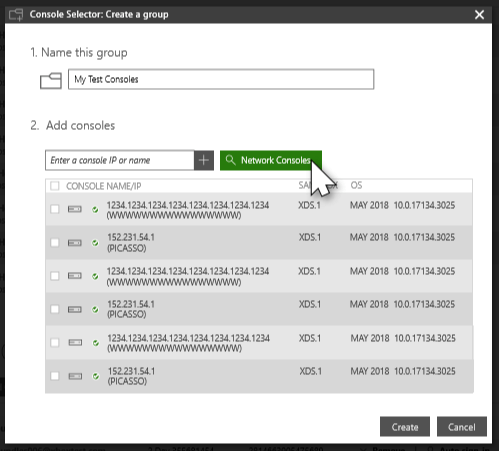
Task: Check the box for the first console row
Action: coord(54,209)
